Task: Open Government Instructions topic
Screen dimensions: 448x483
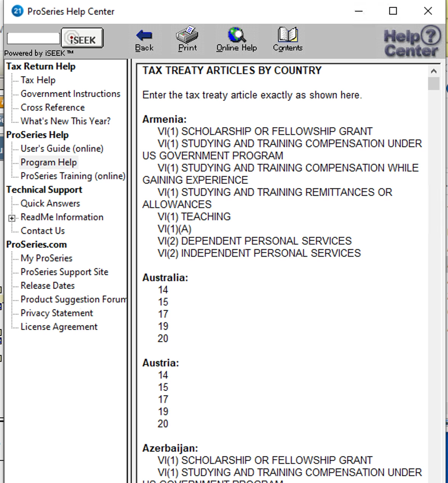Action: coord(70,94)
